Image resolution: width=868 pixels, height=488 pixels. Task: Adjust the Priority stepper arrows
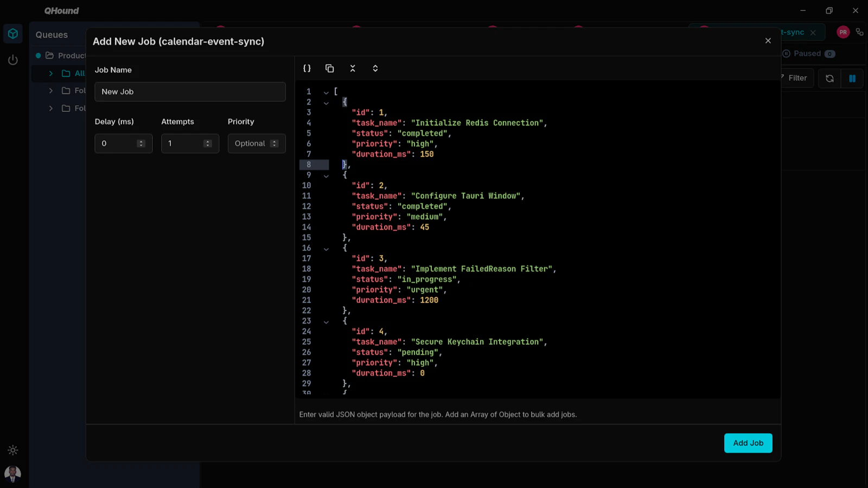click(x=274, y=143)
